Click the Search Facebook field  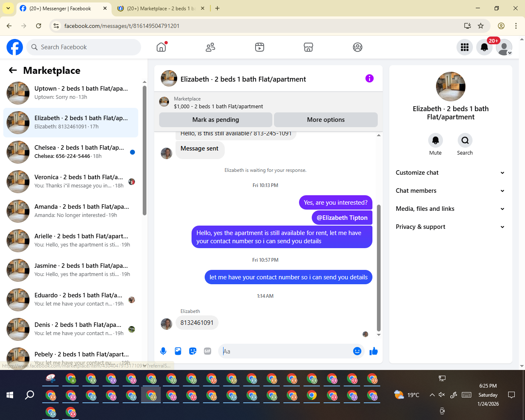(x=84, y=47)
